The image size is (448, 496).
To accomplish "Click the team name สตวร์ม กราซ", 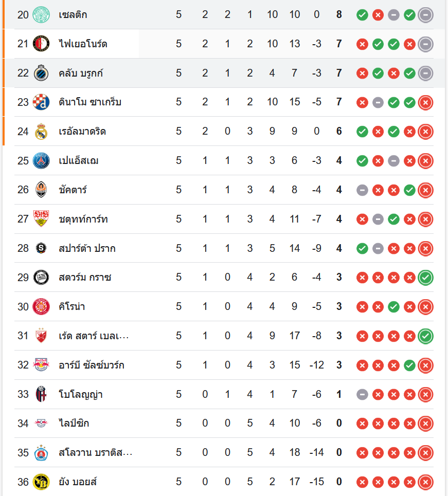I will click(85, 278).
